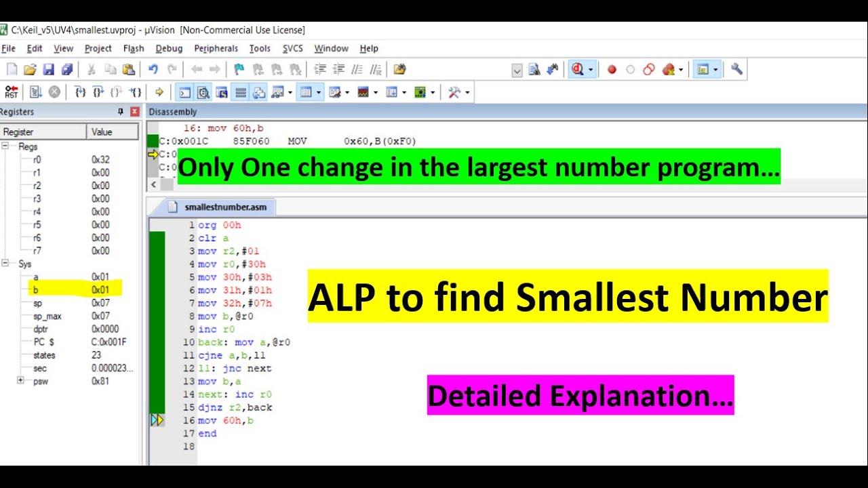Click disassembly line C:0x001C

coord(288,141)
